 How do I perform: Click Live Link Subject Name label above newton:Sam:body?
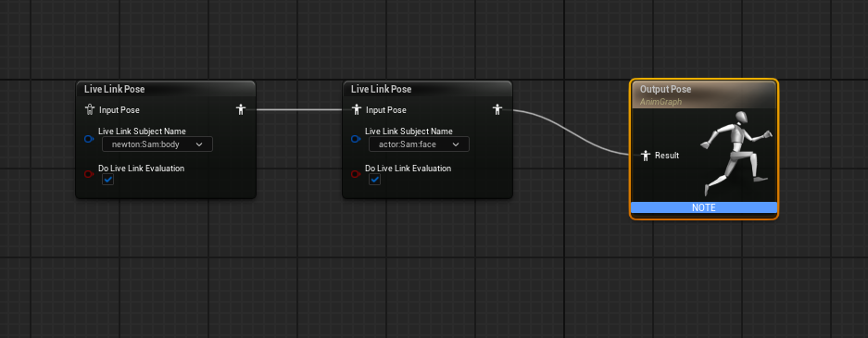coord(143,131)
